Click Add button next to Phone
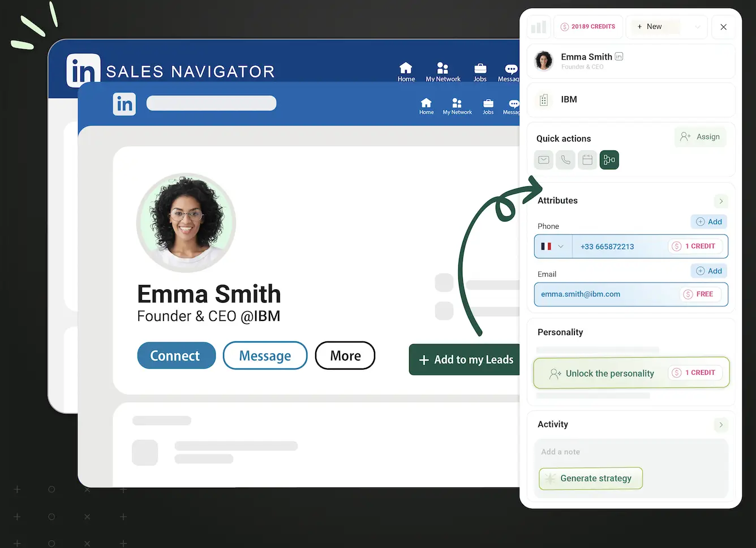This screenshot has height=548, width=756. 708,222
